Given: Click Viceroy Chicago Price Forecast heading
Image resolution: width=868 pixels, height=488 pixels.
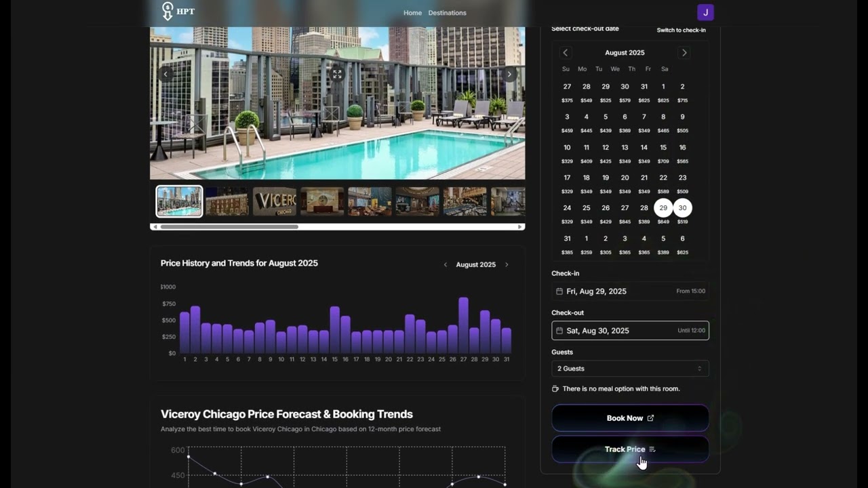Looking at the screenshot, I should pos(287,414).
